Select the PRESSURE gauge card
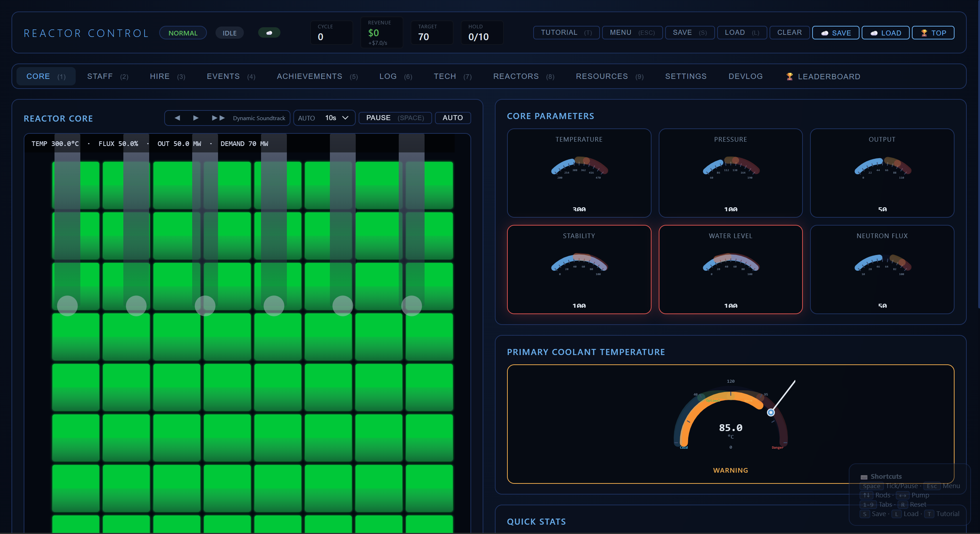 click(x=730, y=173)
